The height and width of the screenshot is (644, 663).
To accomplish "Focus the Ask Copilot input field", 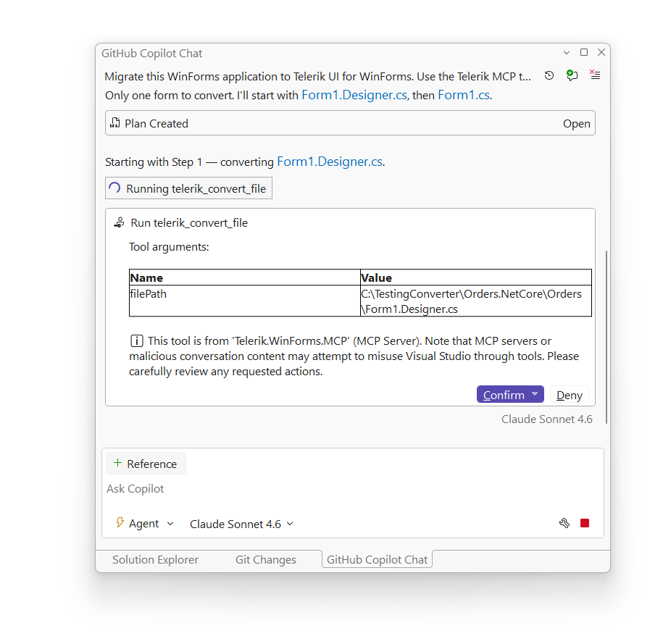I will [x=353, y=489].
